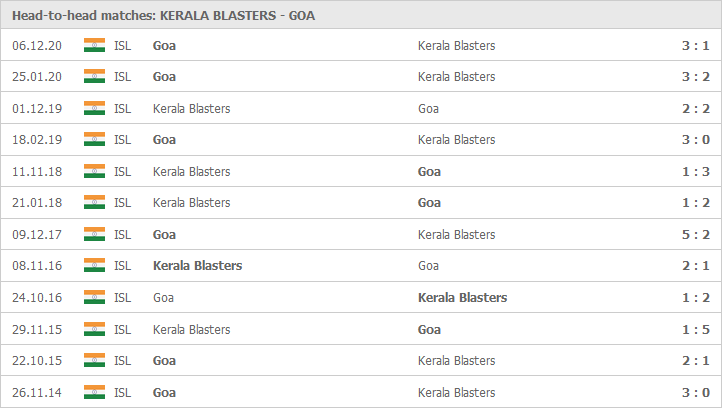This screenshot has height=408, width=722.
Task: Click ISL league label on 22.10.15 row
Action: [x=122, y=361]
